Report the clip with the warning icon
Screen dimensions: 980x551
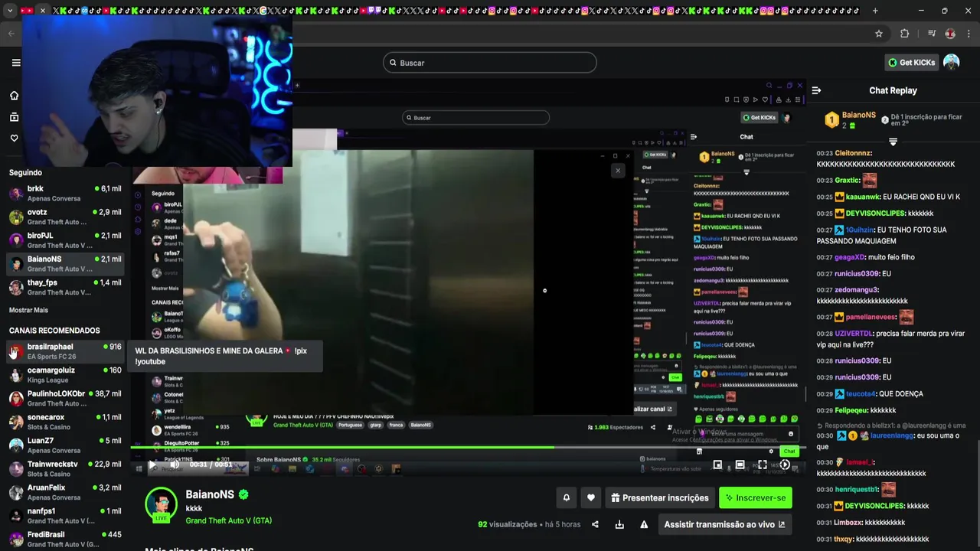(644, 524)
